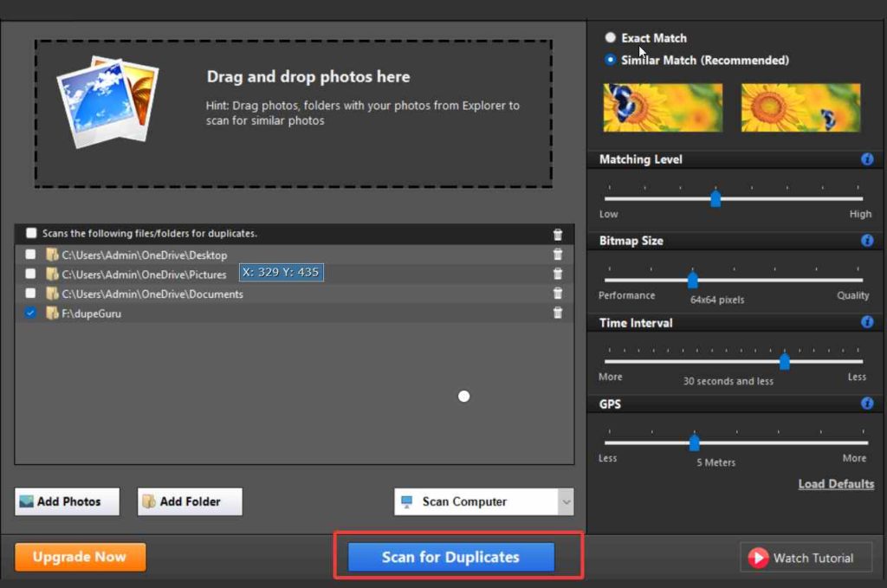Select the F:\dupeGuru path text

point(91,313)
